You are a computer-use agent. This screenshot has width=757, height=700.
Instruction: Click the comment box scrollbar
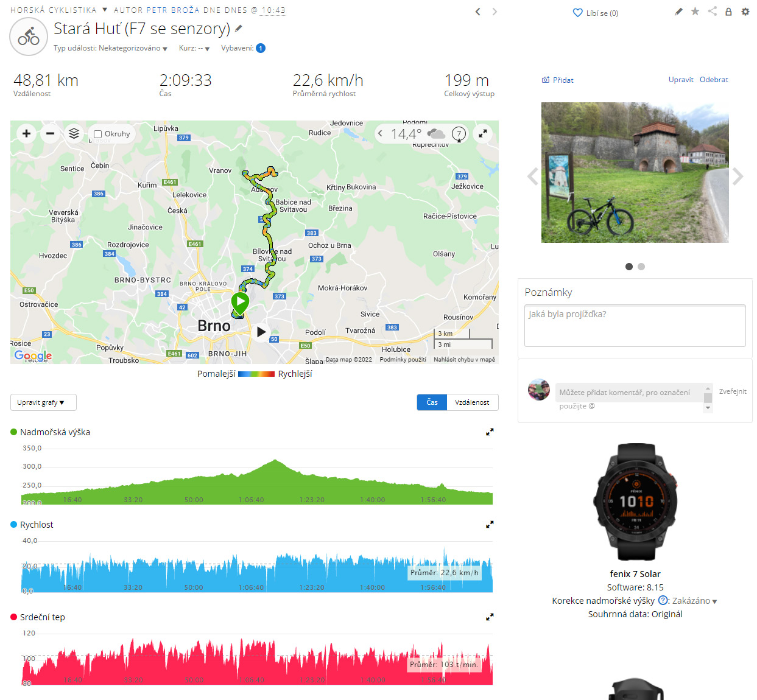(x=708, y=398)
